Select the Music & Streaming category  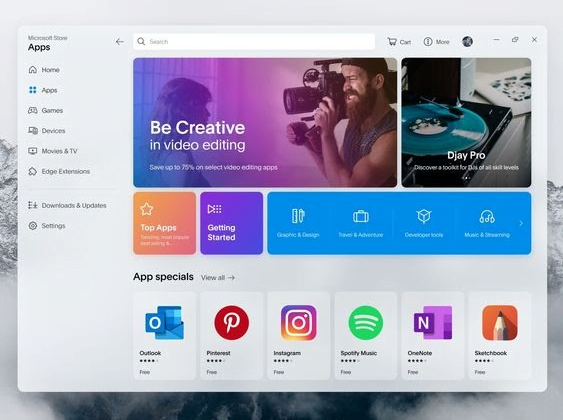(487, 223)
